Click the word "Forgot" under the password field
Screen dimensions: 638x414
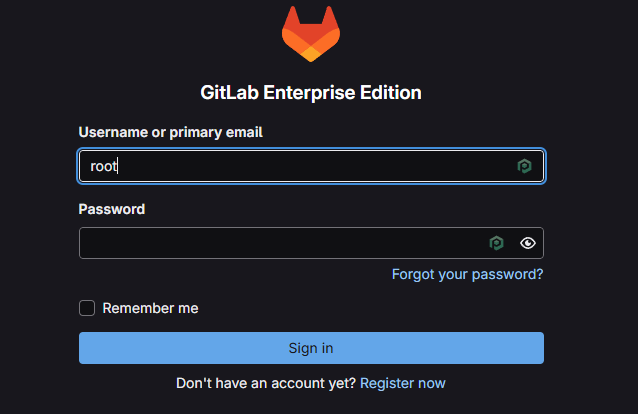point(413,274)
